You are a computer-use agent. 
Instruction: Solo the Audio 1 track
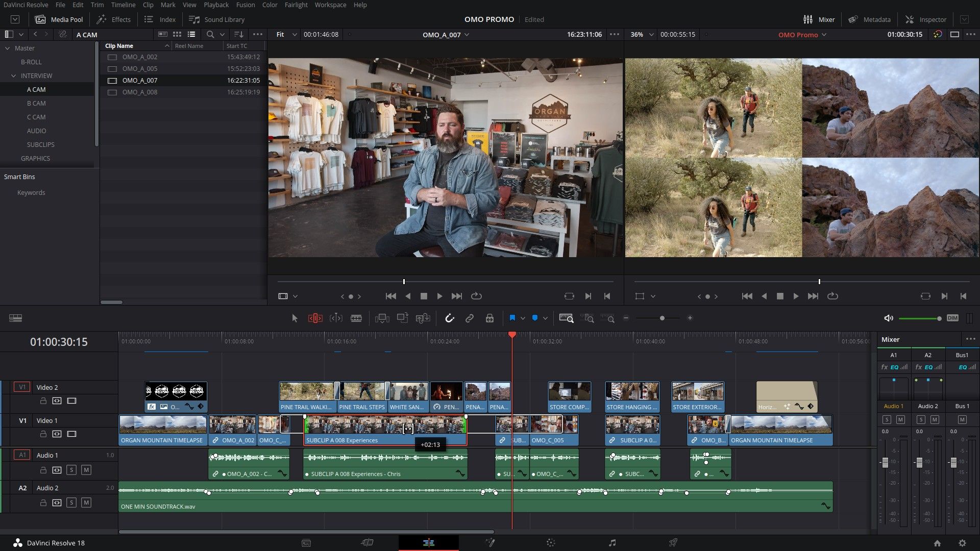pos(71,470)
